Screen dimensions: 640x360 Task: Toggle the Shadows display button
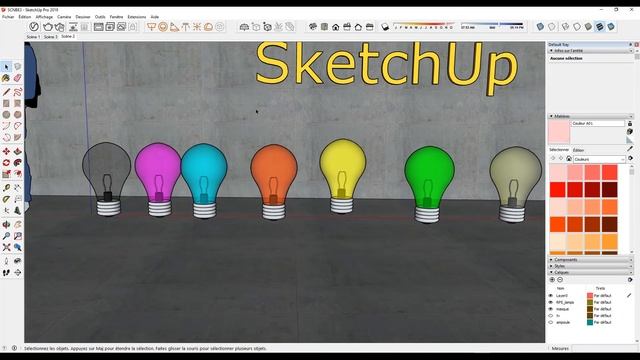point(385,27)
